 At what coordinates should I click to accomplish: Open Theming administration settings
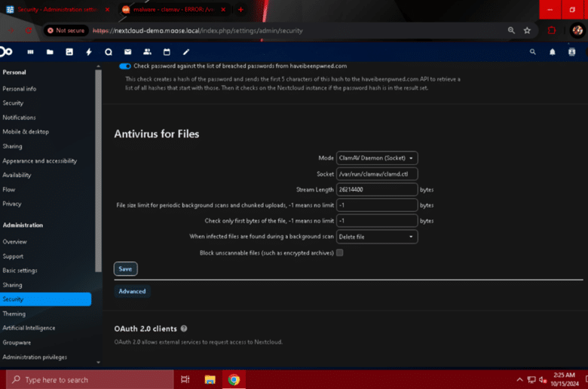click(14, 314)
